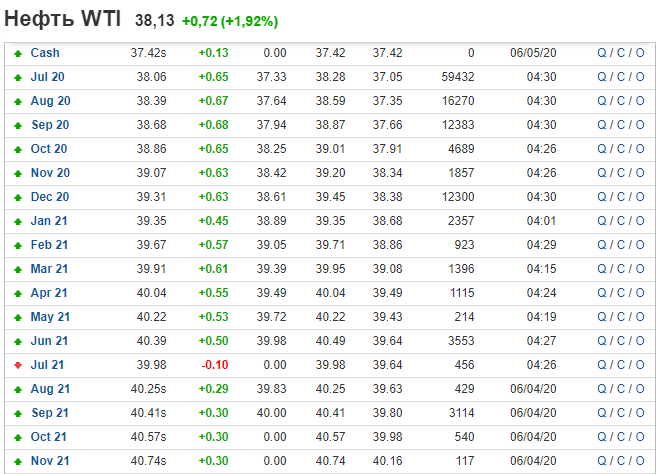The image size is (657, 474).
Task: Click the open price 37.94
Action: [272, 124]
